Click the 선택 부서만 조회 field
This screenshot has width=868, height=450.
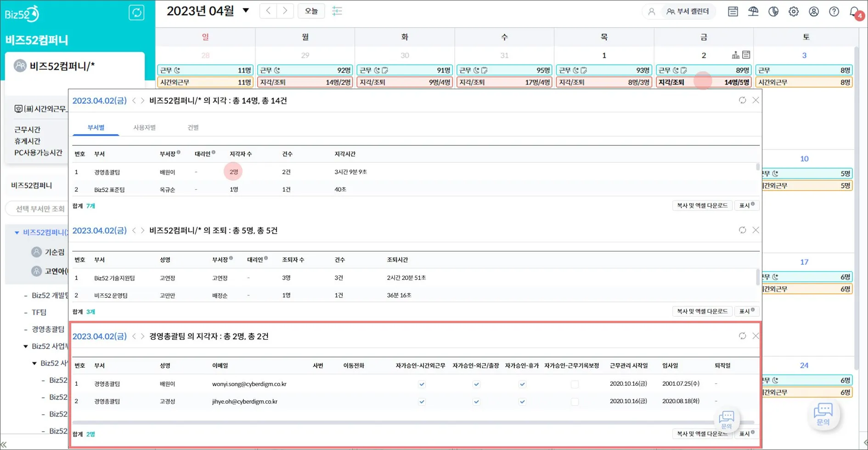38,209
